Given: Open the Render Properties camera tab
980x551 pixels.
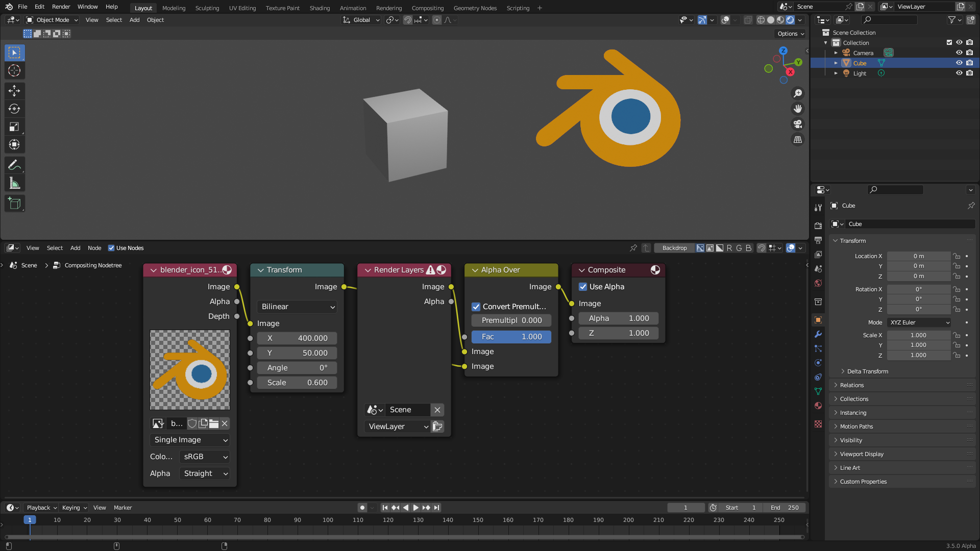Looking at the screenshot, I should point(818,225).
